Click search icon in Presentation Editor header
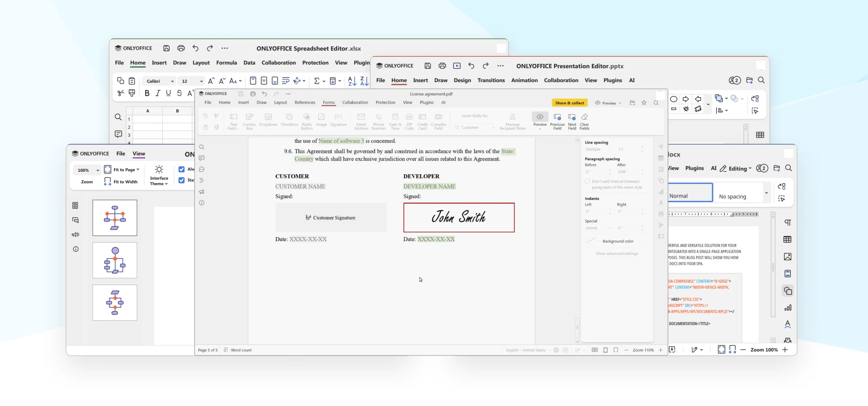The height and width of the screenshot is (406, 868). pos(761,80)
